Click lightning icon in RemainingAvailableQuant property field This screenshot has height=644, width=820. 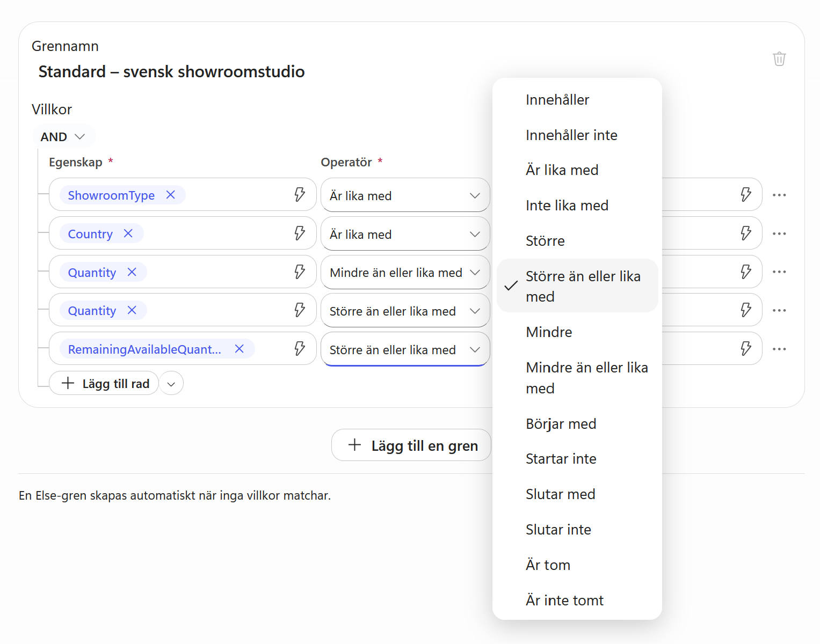point(300,348)
